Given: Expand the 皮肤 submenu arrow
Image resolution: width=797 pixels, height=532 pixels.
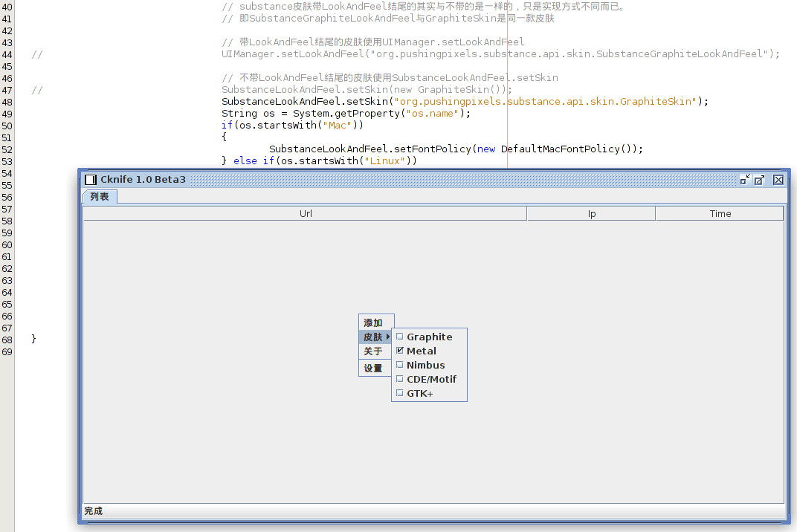Looking at the screenshot, I should [388, 337].
